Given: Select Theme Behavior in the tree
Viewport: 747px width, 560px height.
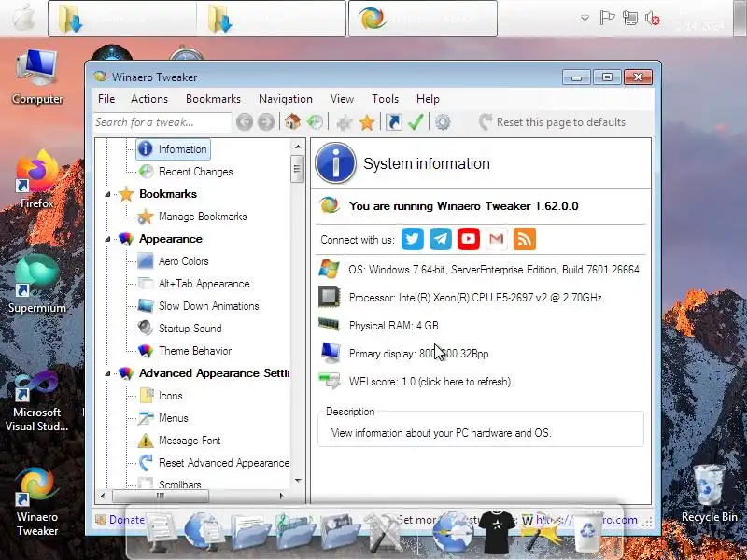Looking at the screenshot, I should coord(195,351).
